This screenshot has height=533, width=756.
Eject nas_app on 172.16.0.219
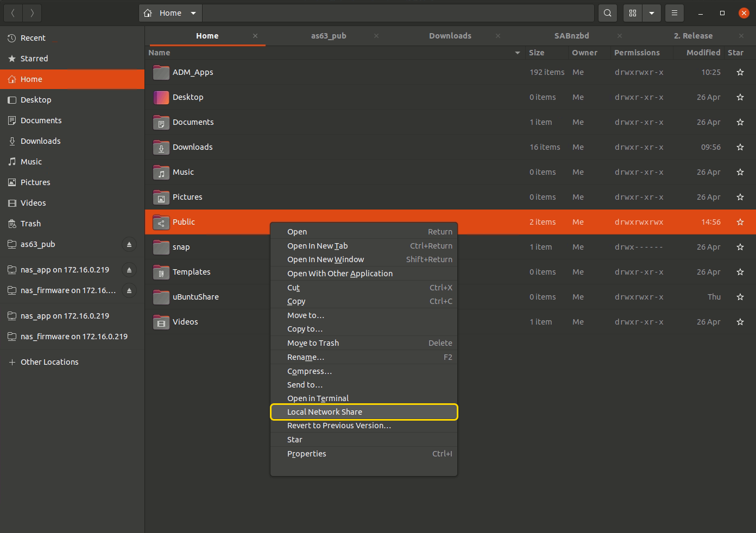coord(129,270)
